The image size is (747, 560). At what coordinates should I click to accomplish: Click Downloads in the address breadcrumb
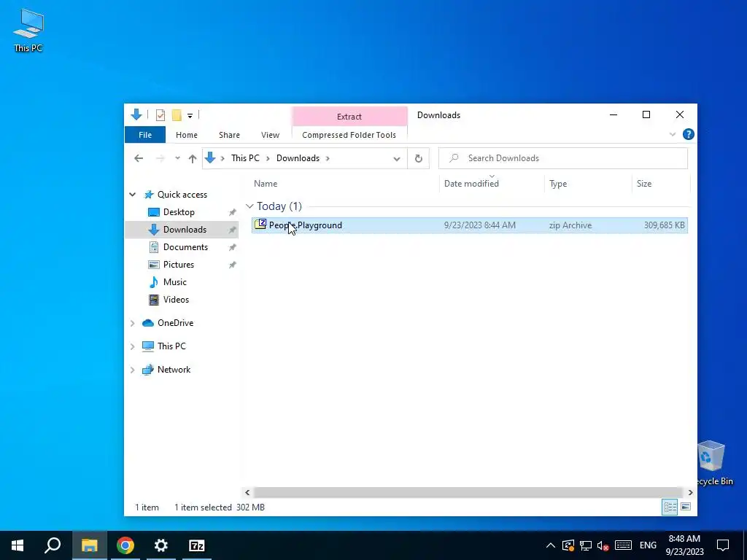coord(298,158)
